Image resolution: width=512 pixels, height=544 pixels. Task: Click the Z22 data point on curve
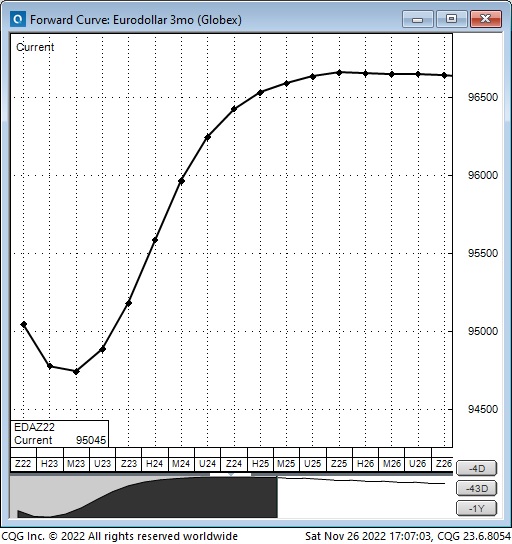coord(24,324)
